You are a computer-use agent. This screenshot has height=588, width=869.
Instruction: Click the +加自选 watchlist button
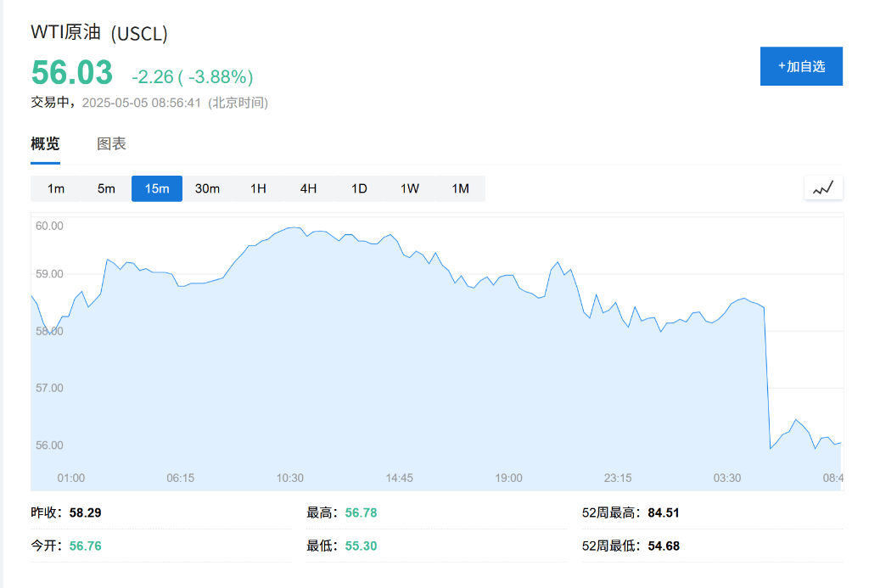[800, 65]
